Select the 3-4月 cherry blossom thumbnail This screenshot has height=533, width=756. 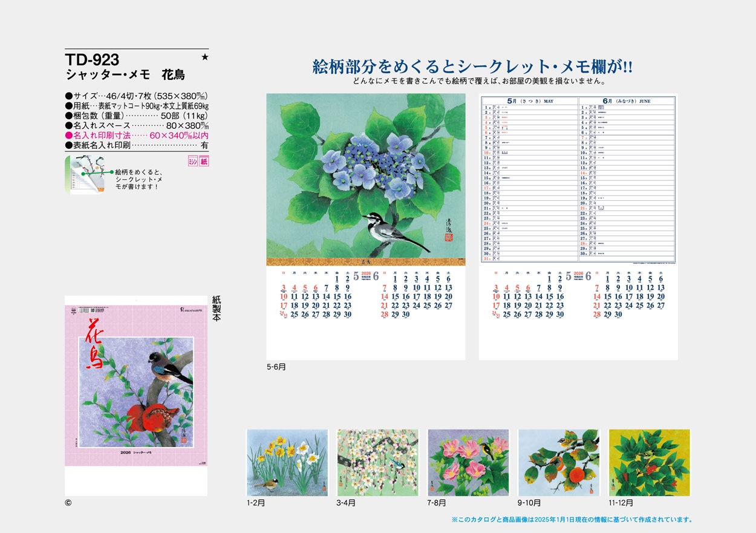pyautogui.click(x=377, y=463)
